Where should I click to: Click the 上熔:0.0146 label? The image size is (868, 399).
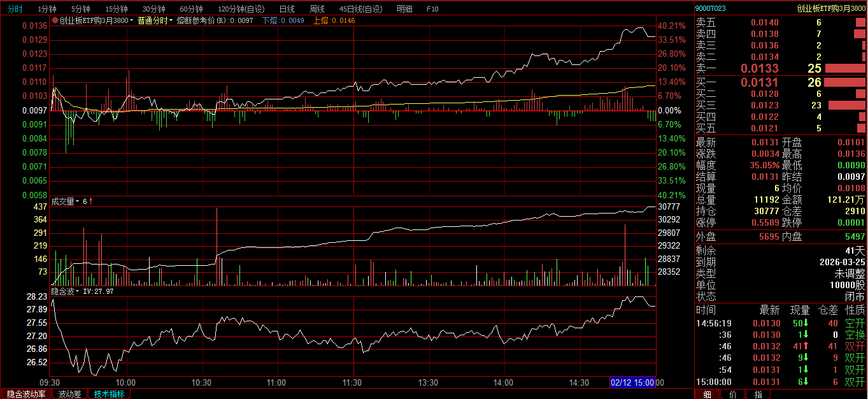pos(334,20)
